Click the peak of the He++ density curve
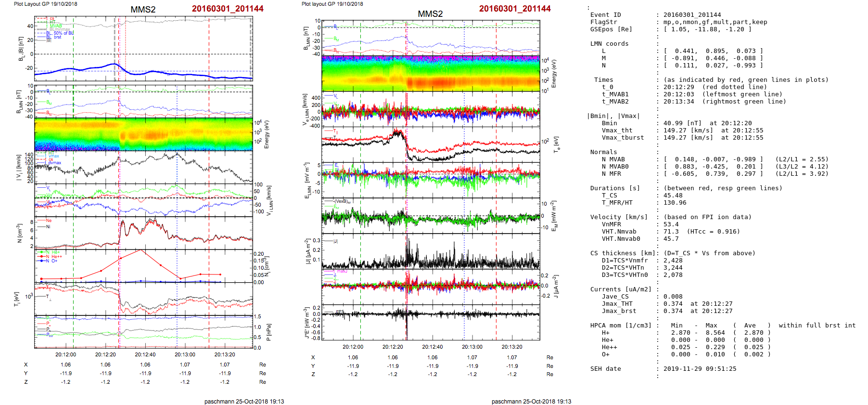 click(140, 250)
